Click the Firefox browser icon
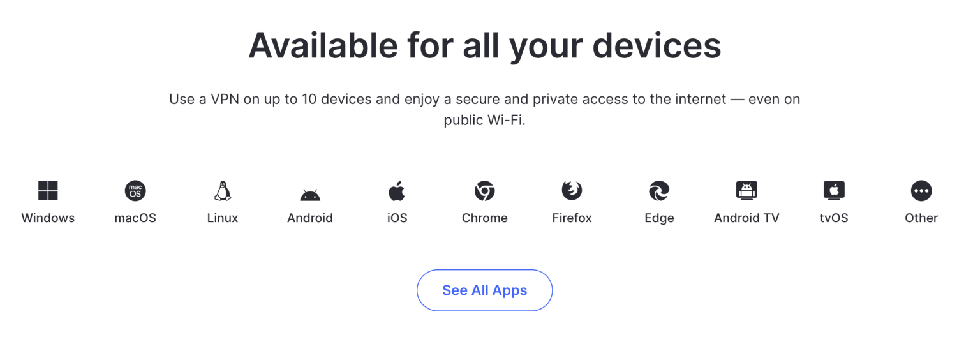Image resolution: width=980 pixels, height=344 pixels. coord(572,190)
